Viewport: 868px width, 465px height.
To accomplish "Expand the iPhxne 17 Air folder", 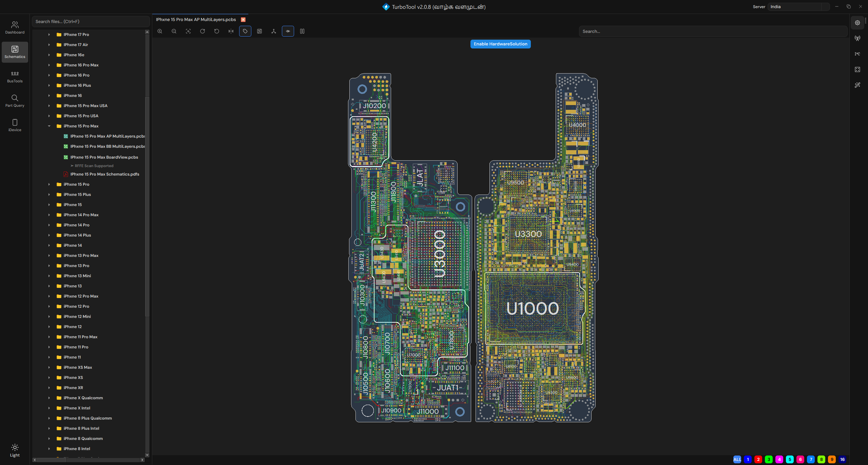I will [49, 45].
